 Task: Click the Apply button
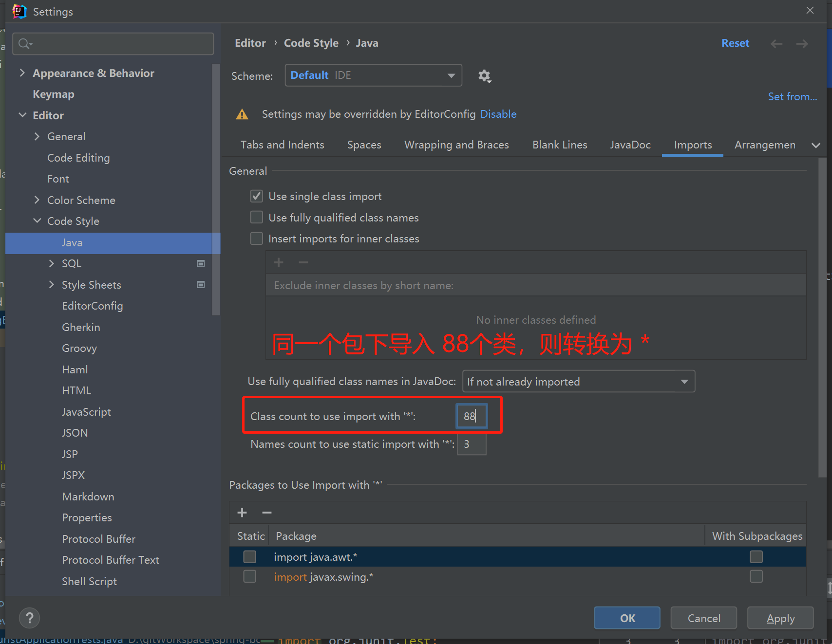click(x=780, y=618)
